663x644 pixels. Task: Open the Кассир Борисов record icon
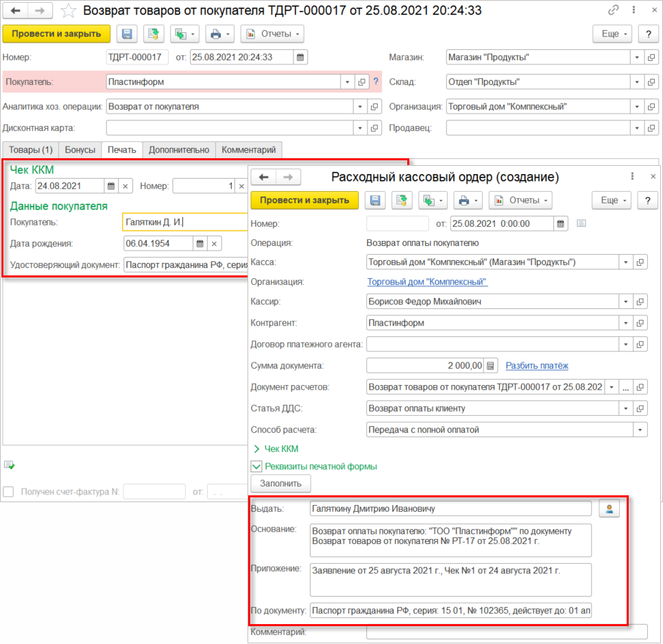640,301
